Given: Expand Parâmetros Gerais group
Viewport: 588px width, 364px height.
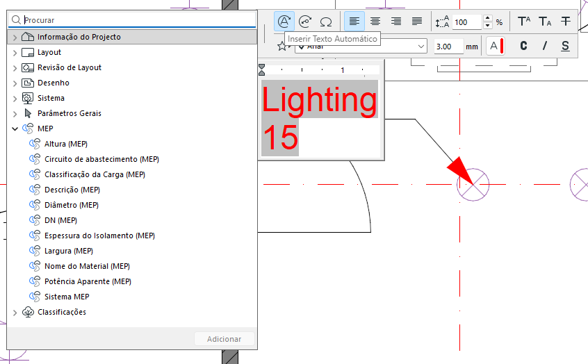Looking at the screenshot, I should [15, 114].
